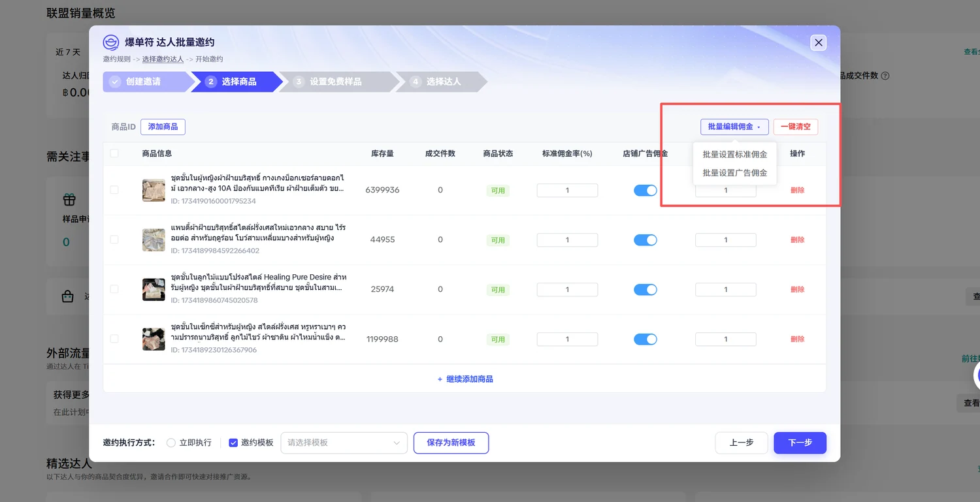Edit 标准佣金率 field for stock 44955 row
The height and width of the screenshot is (502, 980).
[x=567, y=240]
